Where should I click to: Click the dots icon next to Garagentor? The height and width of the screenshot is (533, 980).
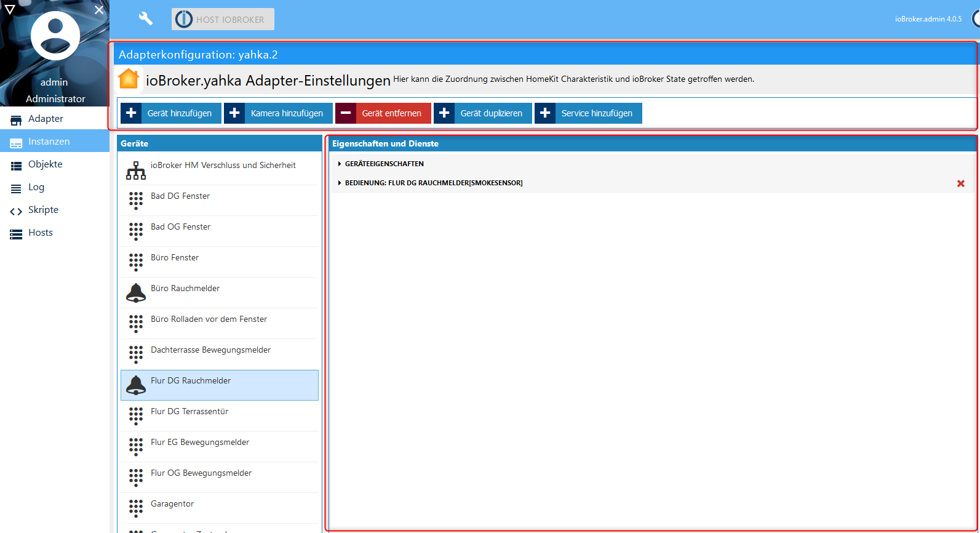tap(136, 508)
